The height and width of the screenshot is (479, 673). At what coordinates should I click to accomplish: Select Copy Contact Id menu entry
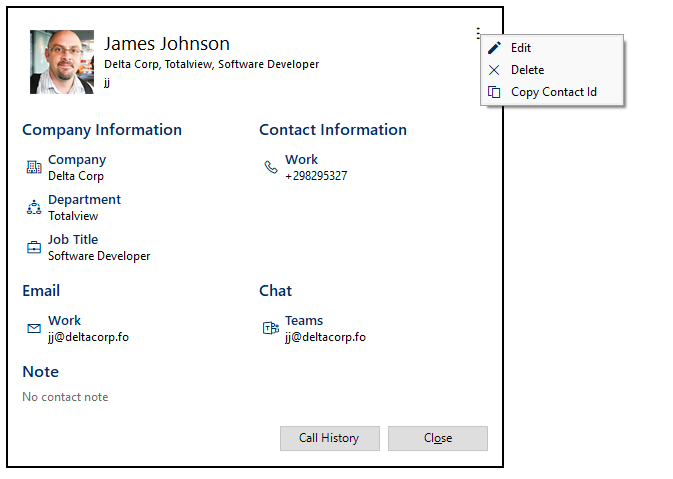click(552, 92)
